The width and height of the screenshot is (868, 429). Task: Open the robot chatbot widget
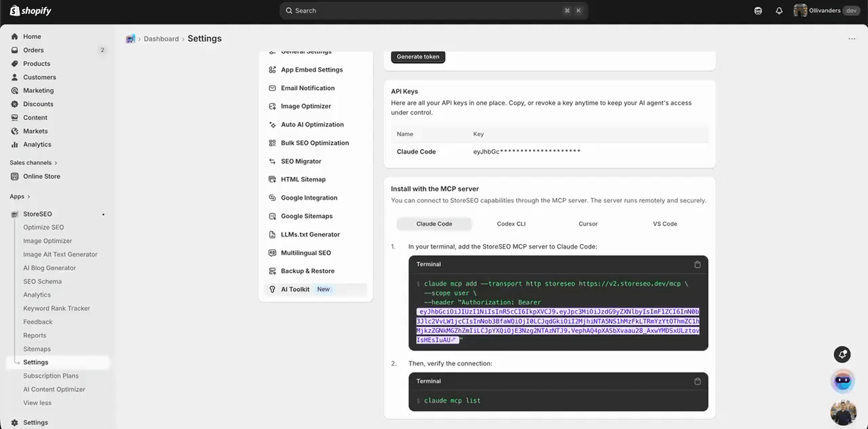click(x=843, y=381)
